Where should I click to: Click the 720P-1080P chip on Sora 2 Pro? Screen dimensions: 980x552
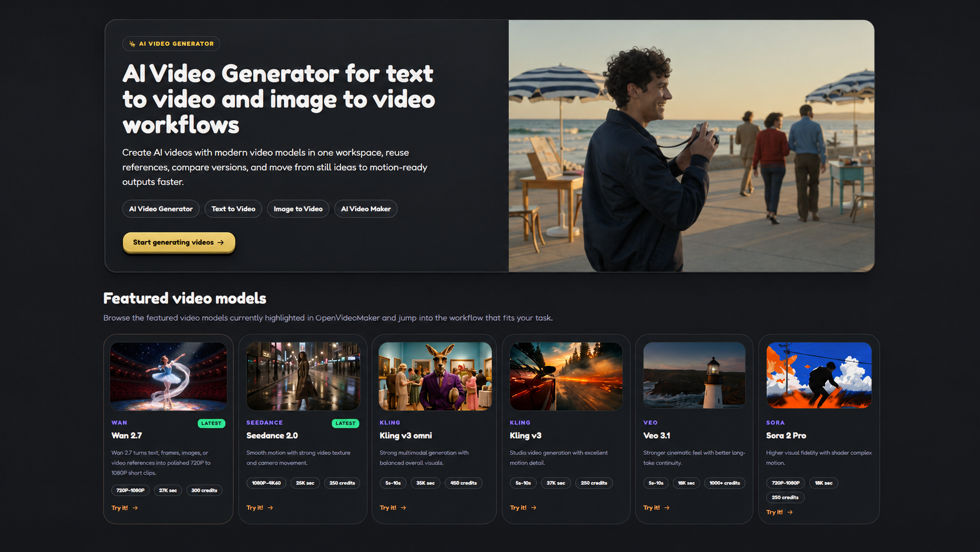point(785,483)
